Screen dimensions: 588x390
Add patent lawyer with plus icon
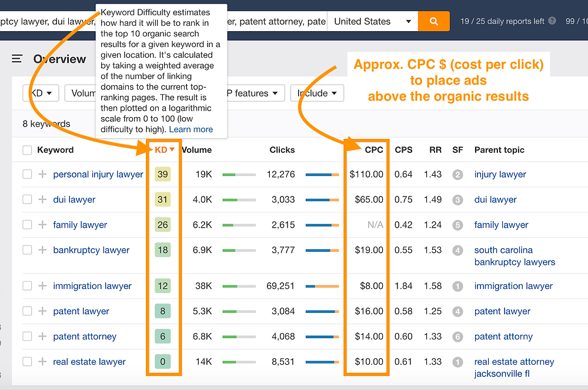coord(42,311)
